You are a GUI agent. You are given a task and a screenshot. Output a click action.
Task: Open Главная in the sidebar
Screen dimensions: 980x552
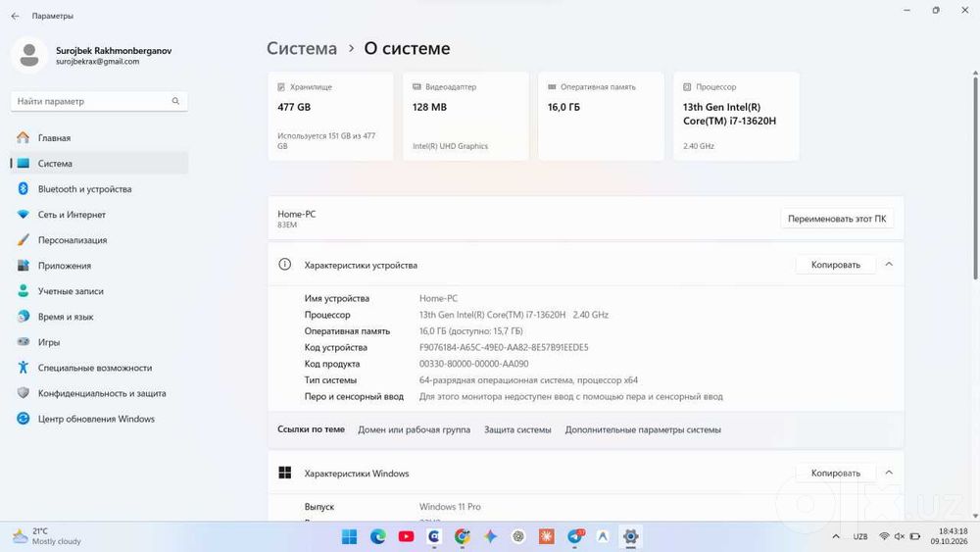tap(99, 137)
